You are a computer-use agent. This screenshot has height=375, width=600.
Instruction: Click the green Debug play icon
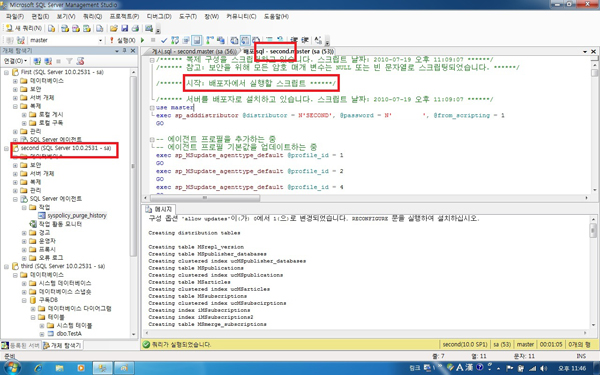pos(143,40)
